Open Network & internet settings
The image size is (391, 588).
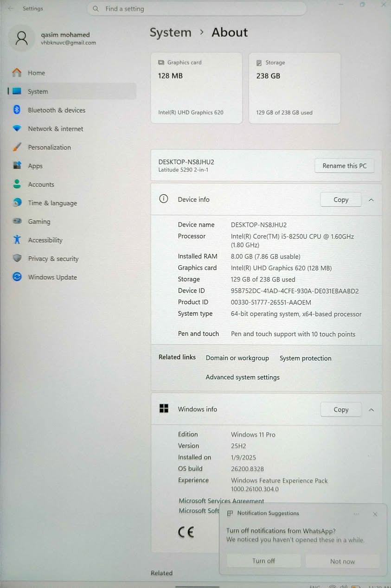click(x=71, y=128)
